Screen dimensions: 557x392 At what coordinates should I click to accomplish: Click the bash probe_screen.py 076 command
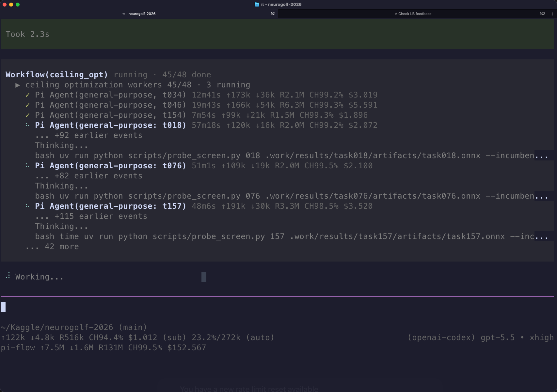291,196
